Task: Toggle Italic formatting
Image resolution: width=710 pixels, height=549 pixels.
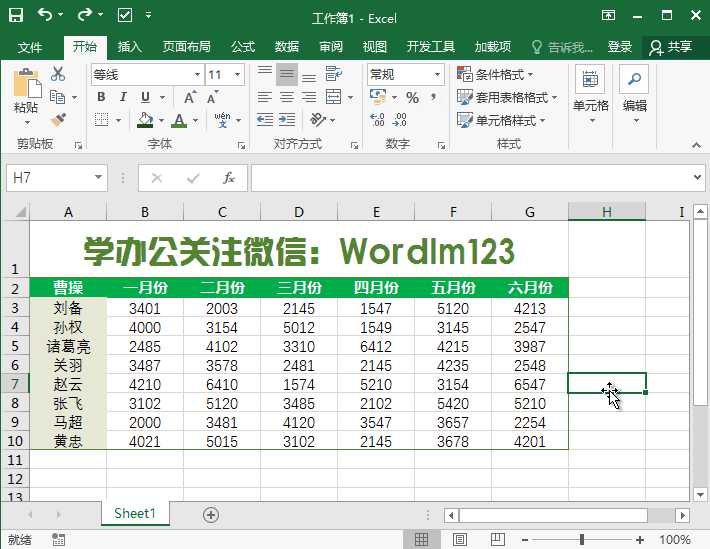Action: (x=123, y=97)
